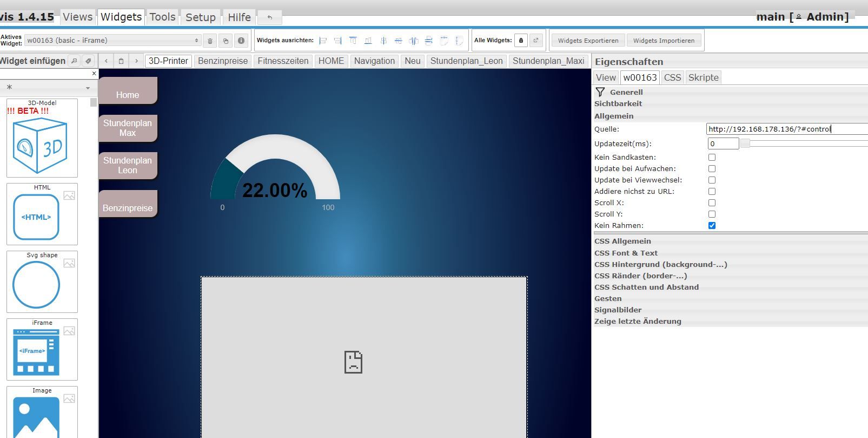Collapse the Allgemein section

730,116
